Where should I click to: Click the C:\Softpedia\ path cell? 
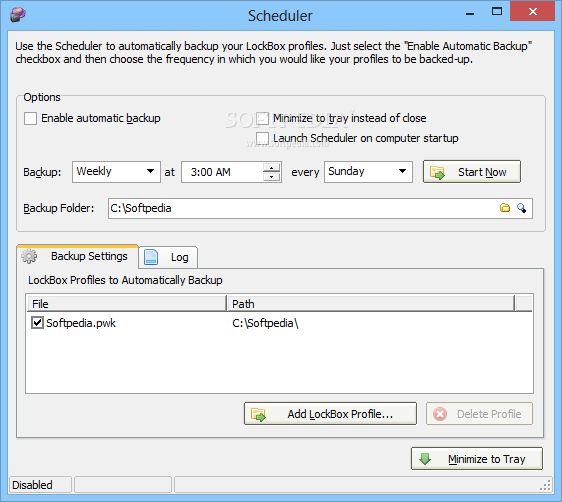265,323
